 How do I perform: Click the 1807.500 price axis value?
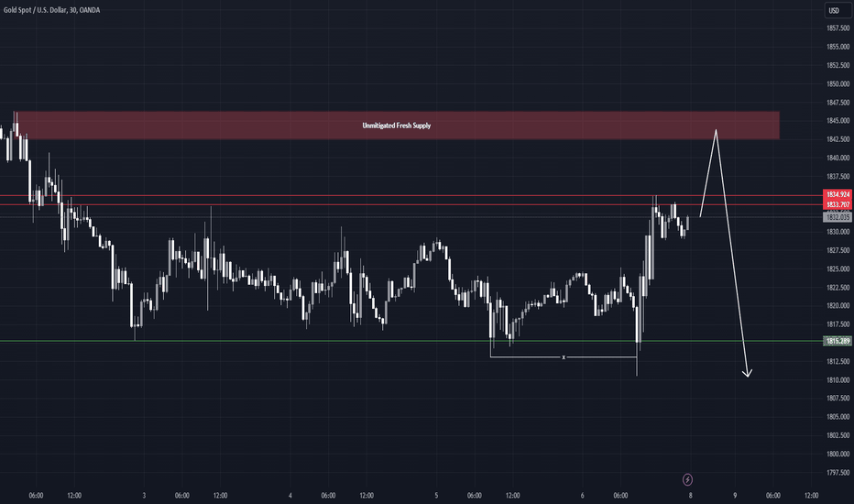point(838,399)
